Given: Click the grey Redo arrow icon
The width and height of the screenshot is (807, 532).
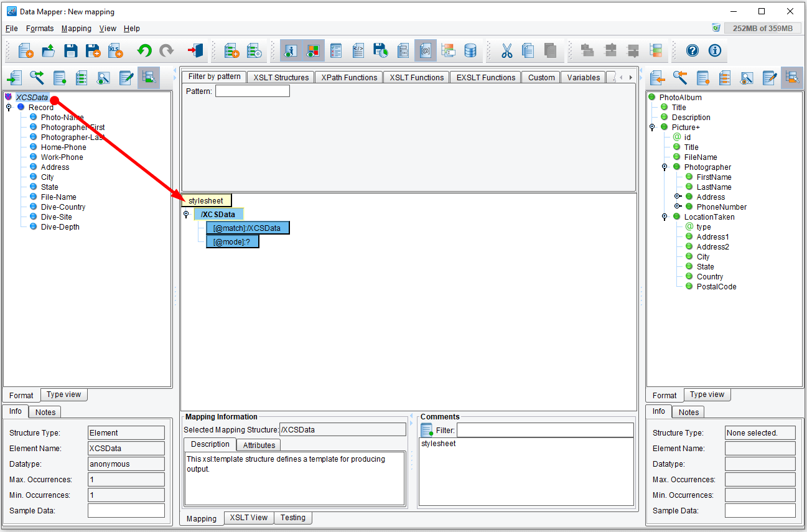Looking at the screenshot, I should tap(166, 50).
